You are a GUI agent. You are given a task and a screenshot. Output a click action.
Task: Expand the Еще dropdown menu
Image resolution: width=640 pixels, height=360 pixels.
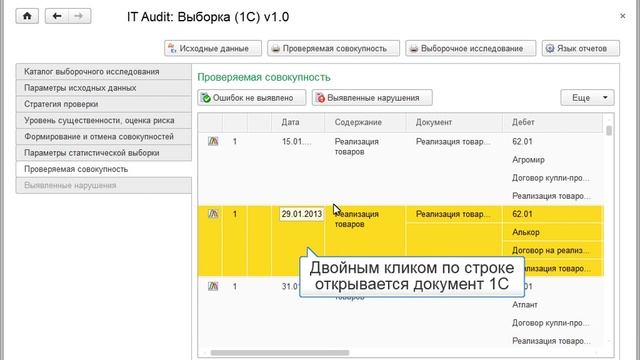click(587, 98)
